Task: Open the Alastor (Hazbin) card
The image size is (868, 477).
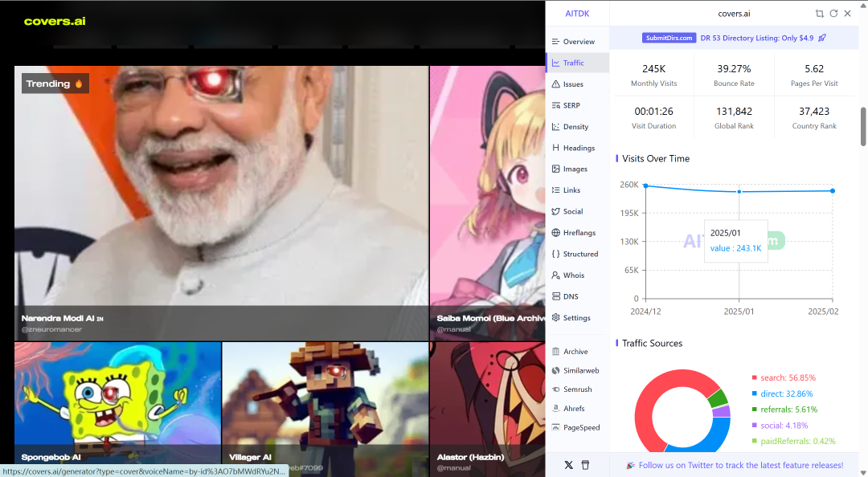Action: pyautogui.click(x=488, y=409)
